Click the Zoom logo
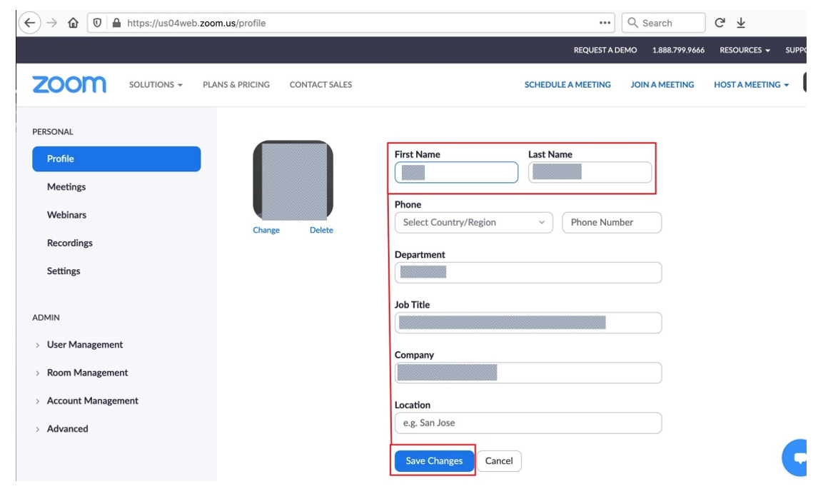The height and width of the screenshot is (504, 818). [x=69, y=84]
